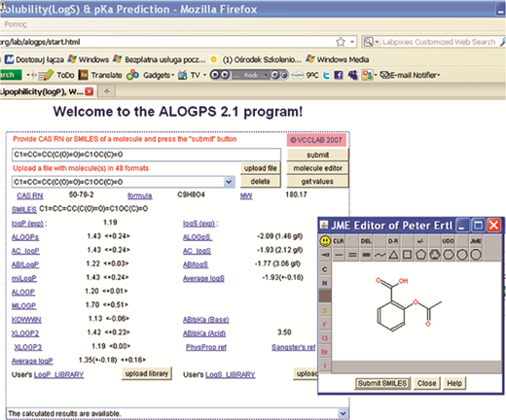This screenshot has width=506, height=420.
Task: Select the stereo bond tool in JME Editor
Action: (325, 255)
